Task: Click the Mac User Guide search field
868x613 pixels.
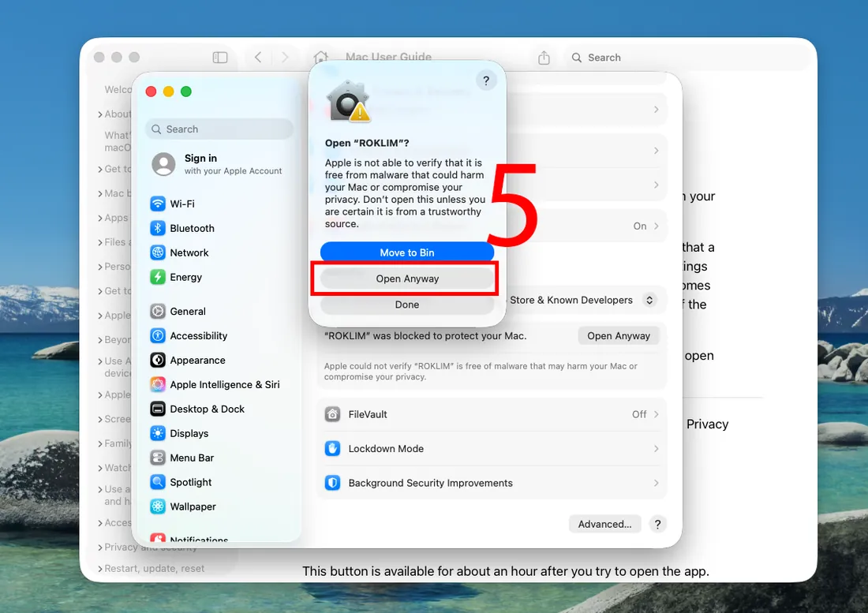Action: pyautogui.click(x=687, y=57)
